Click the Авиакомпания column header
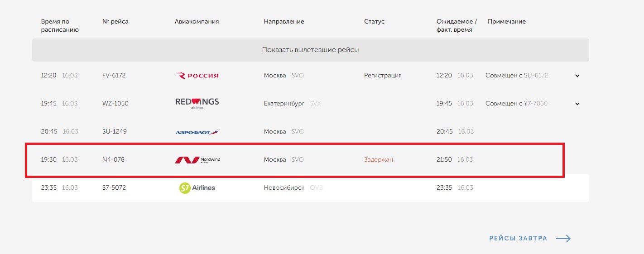Screen dimensions: 644x254 [x=197, y=22]
